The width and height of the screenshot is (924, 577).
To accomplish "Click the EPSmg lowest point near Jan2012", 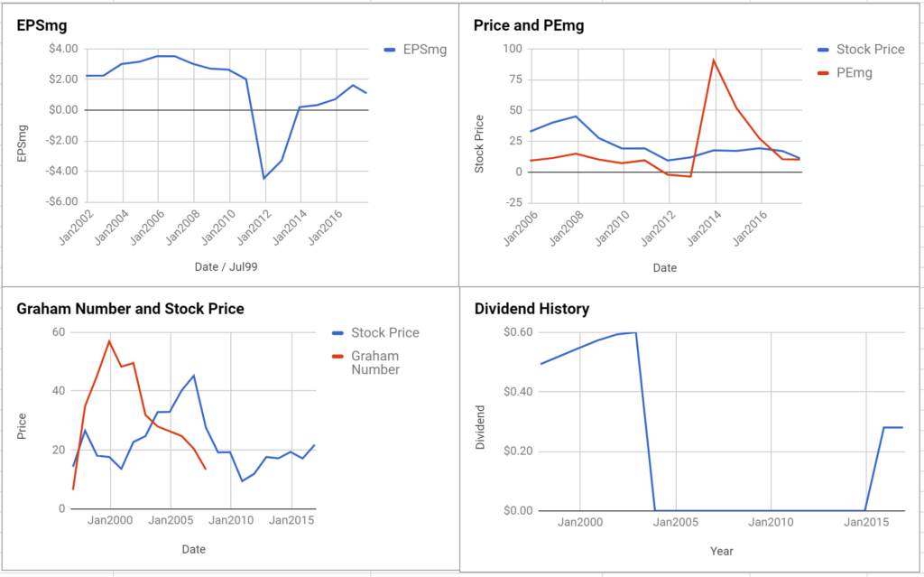I will [264, 178].
